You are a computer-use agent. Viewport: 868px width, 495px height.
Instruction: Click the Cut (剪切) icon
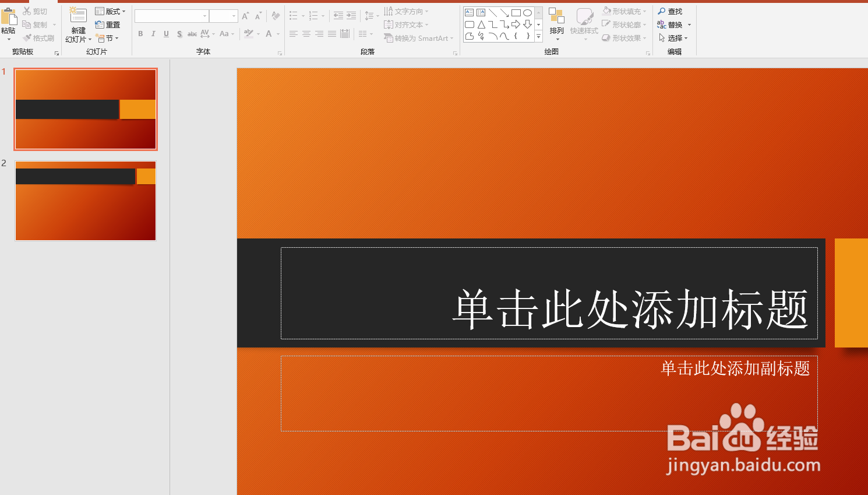(x=27, y=10)
